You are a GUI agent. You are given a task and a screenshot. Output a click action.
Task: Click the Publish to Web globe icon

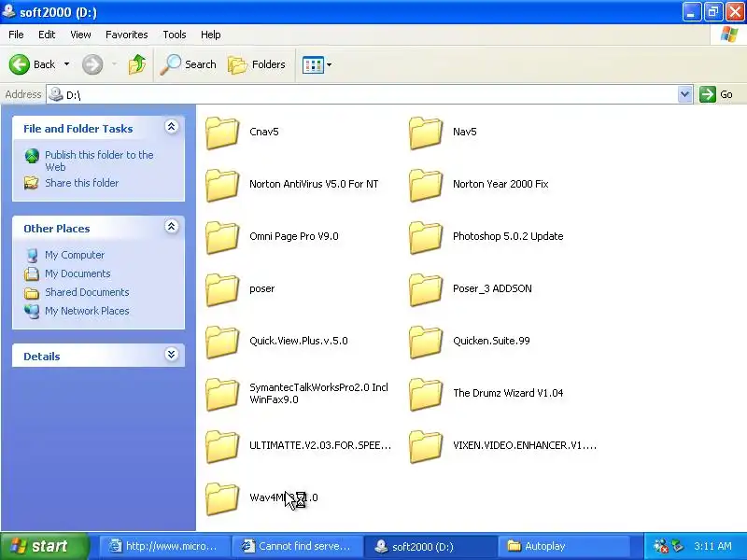[x=32, y=156]
